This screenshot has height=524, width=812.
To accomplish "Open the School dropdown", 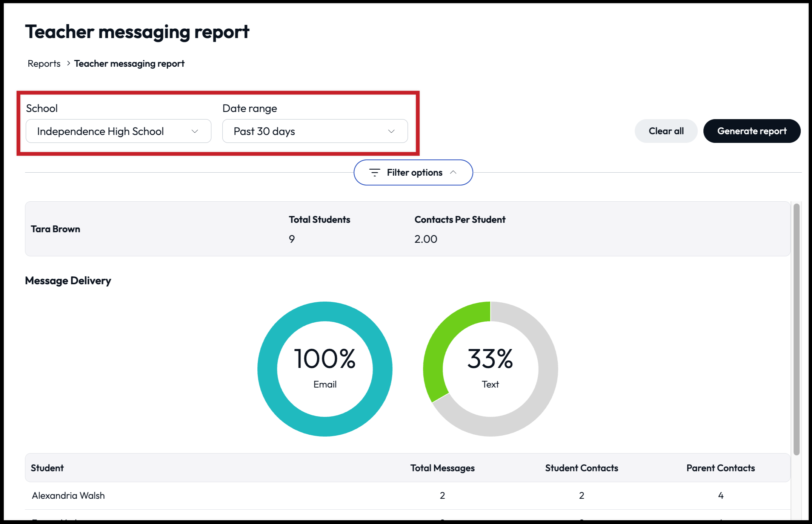I will tap(118, 131).
